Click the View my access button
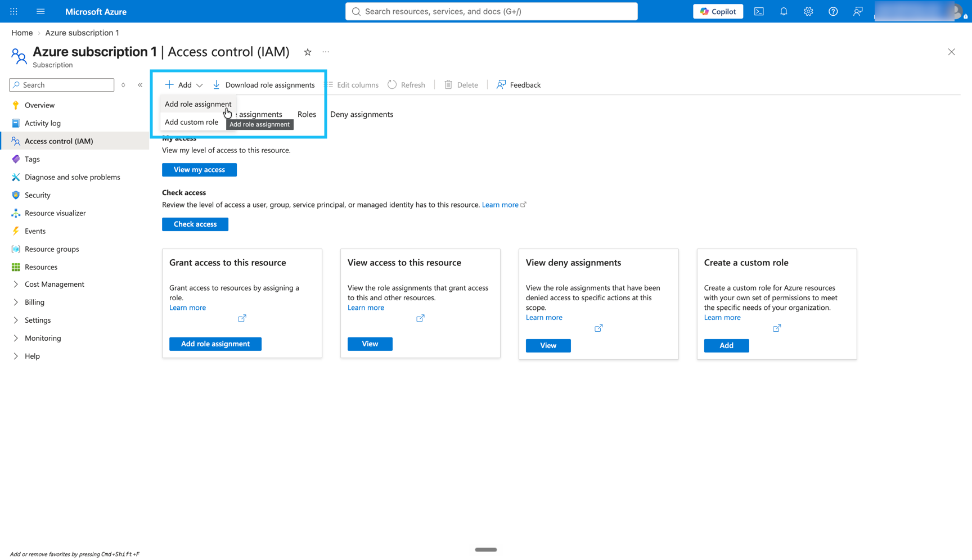The height and width of the screenshot is (560, 972). [199, 169]
